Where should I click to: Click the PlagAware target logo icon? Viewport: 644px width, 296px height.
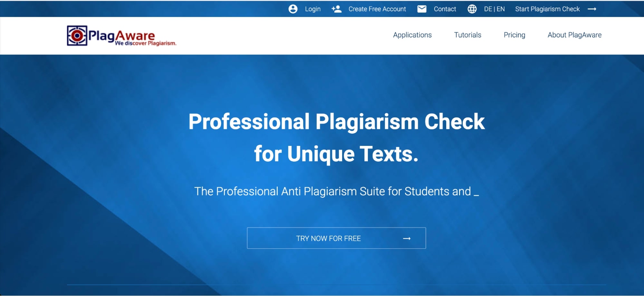point(77,36)
